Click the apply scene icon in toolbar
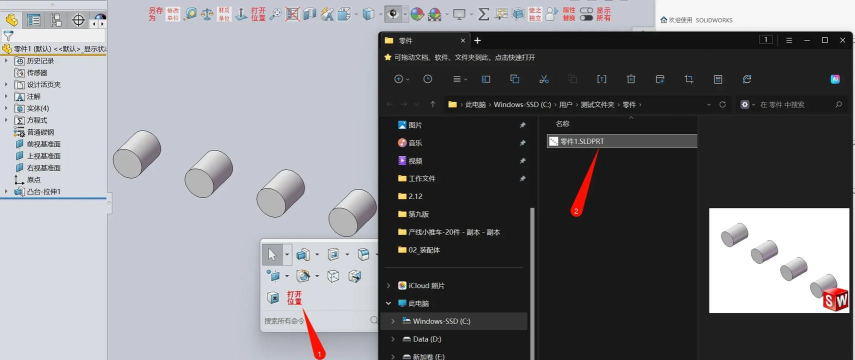Screen dimensions: 855x360 click(435, 14)
